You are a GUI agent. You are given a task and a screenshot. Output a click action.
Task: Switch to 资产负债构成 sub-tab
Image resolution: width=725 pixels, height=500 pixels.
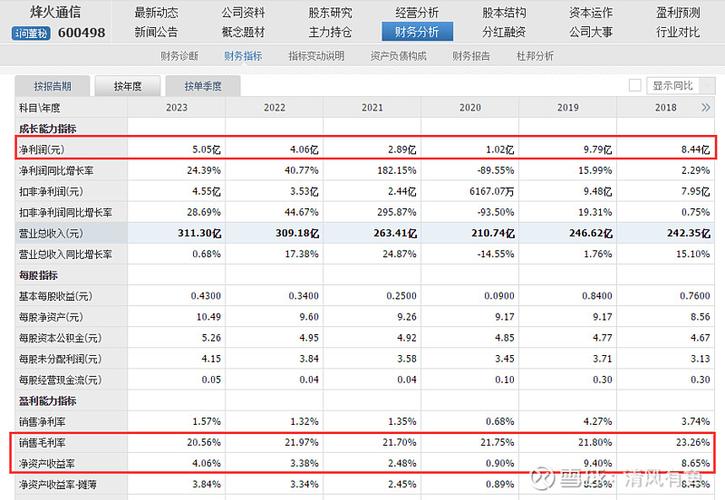(x=398, y=56)
